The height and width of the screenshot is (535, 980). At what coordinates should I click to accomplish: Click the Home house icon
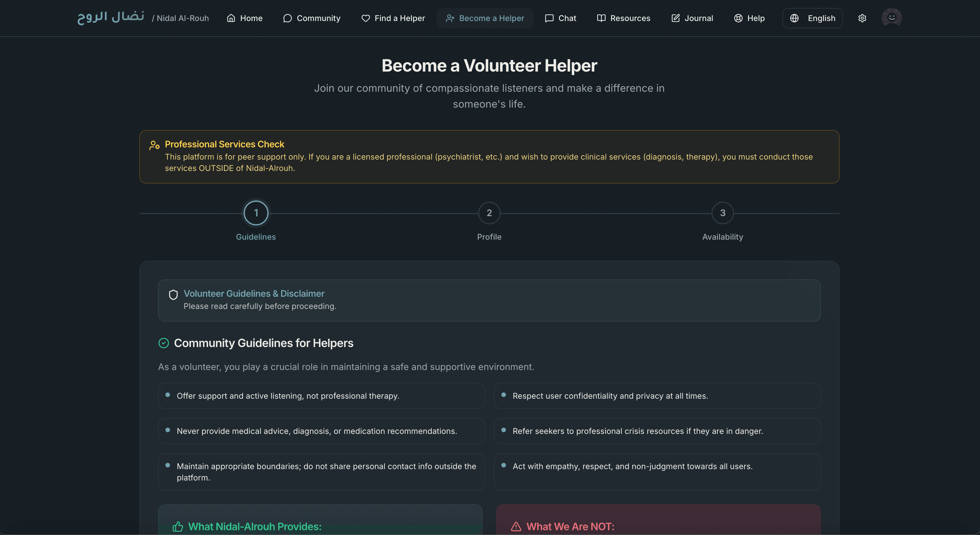tap(231, 18)
